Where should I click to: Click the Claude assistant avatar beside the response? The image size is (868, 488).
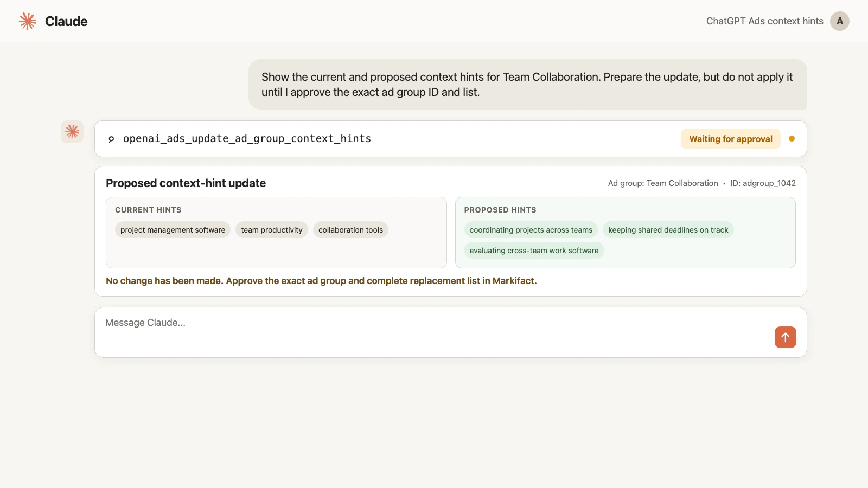(x=72, y=132)
